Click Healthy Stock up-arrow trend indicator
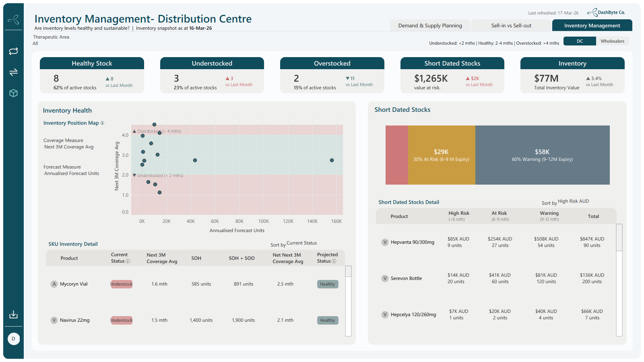The image size is (644, 362). 107,79
